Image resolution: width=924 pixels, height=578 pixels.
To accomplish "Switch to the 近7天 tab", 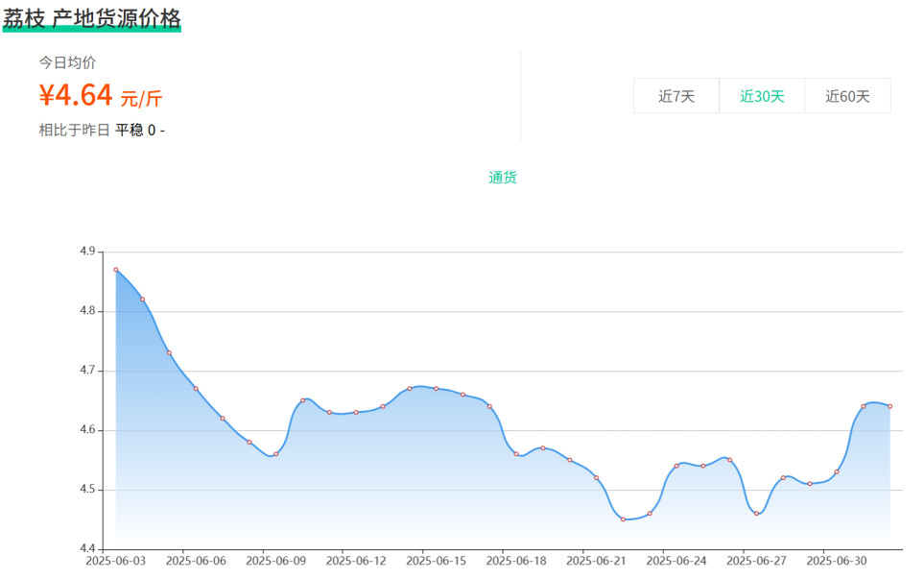I will coord(675,96).
